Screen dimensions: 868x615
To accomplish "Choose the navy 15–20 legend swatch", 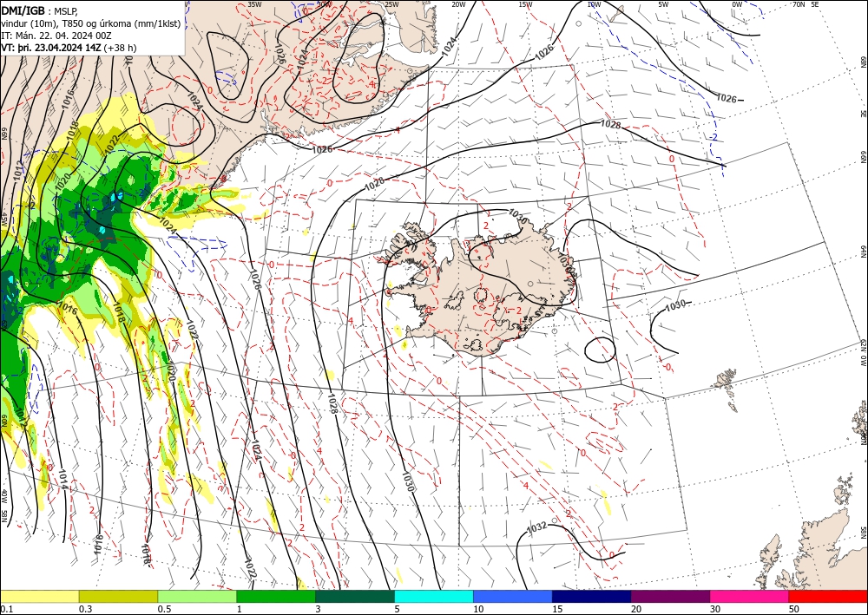I will [592, 596].
